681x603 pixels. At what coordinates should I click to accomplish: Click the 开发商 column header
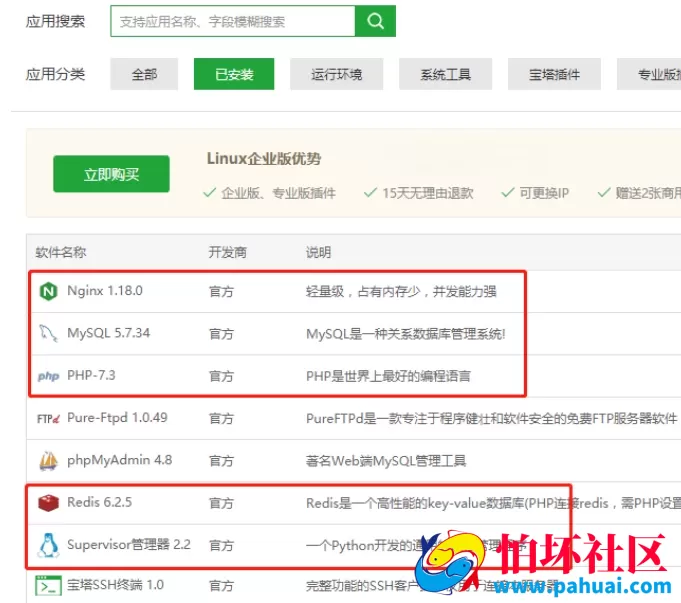228,252
